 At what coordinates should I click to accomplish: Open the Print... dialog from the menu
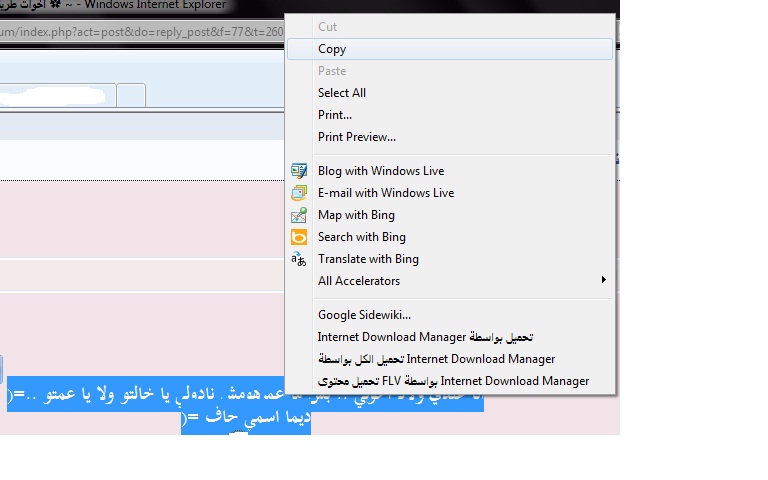[x=335, y=115]
